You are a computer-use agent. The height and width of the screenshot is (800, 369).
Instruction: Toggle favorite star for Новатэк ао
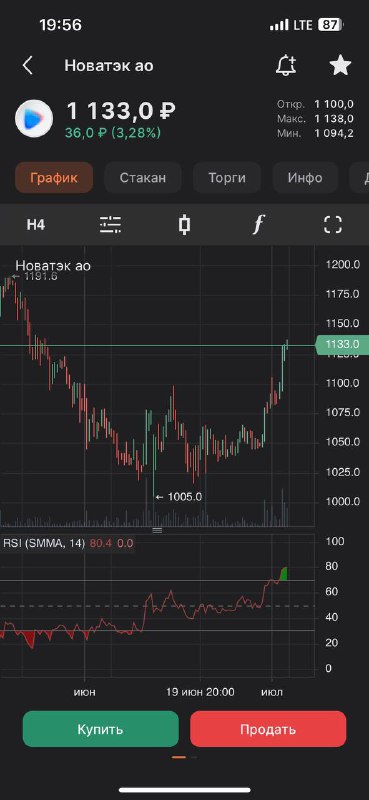click(x=340, y=65)
